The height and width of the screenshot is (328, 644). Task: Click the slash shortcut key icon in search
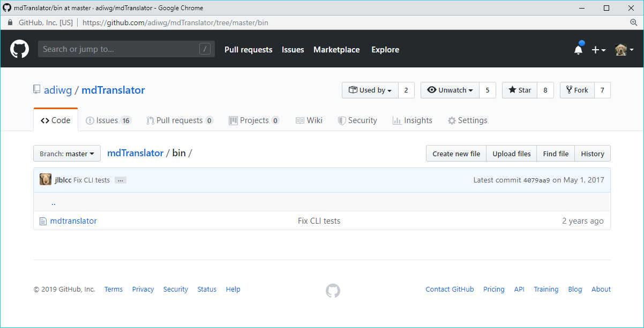(205, 49)
